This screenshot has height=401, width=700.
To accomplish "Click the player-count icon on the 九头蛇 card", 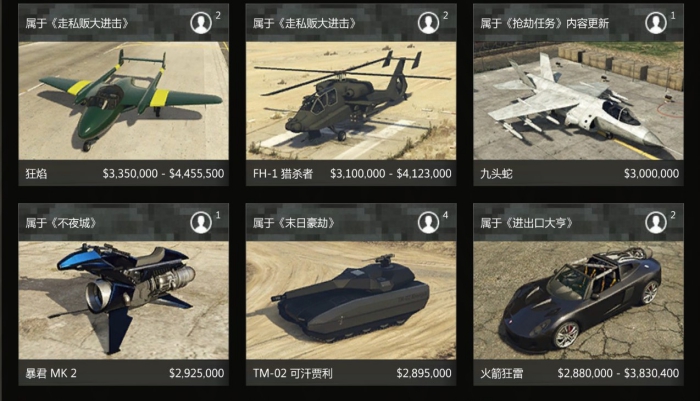I will (656, 23).
